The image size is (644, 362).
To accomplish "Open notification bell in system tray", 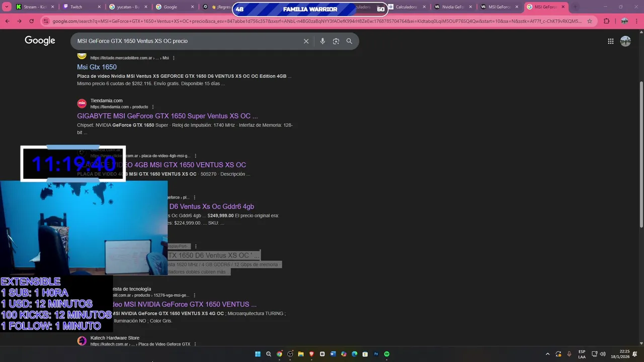I will (635, 354).
